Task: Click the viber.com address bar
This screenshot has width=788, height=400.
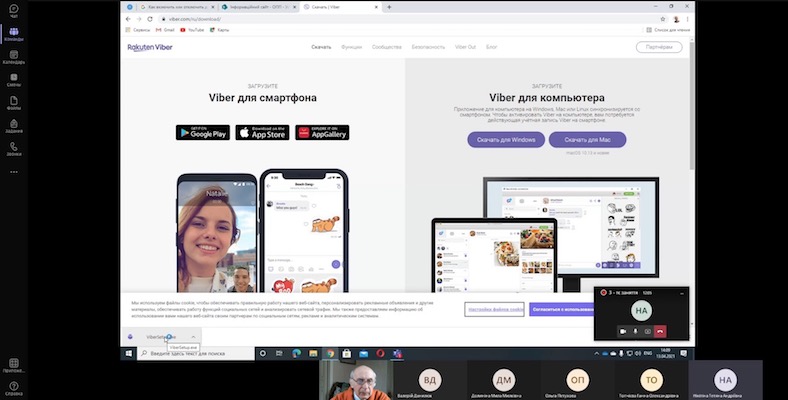Action: [407, 19]
